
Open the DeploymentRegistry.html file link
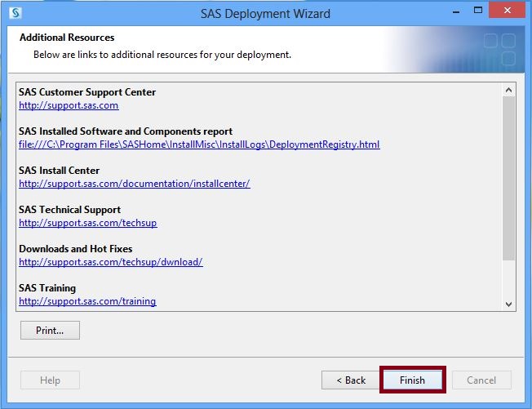pyautogui.click(x=199, y=144)
